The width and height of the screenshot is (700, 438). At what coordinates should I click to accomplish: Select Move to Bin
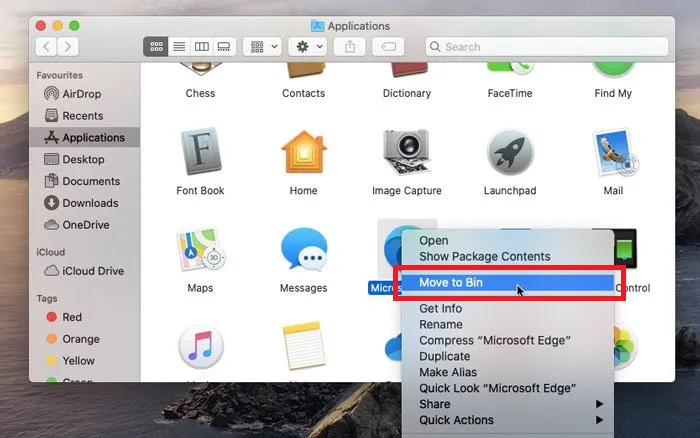508,282
